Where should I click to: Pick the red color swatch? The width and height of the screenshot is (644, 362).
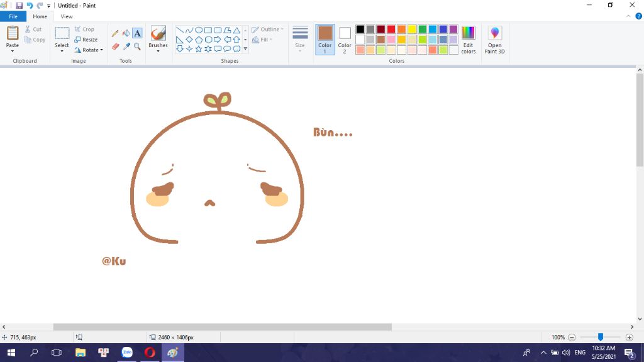391,29
